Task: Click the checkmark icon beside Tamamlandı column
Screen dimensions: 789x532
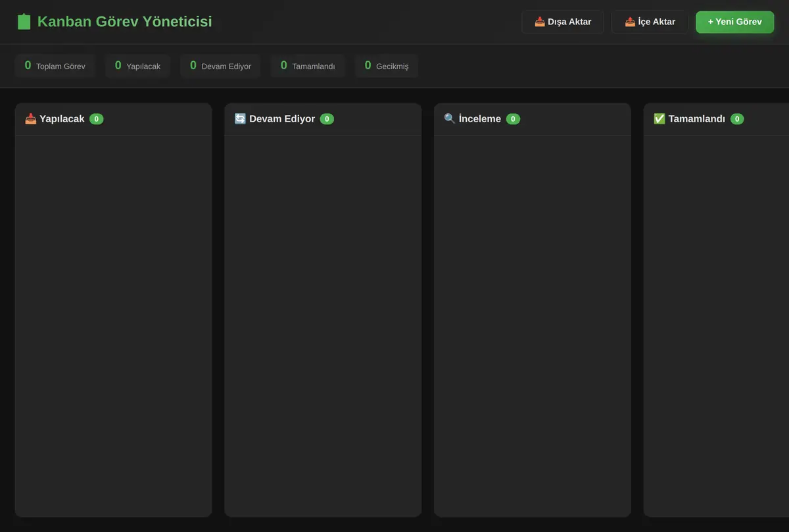Action: pos(659,119)
